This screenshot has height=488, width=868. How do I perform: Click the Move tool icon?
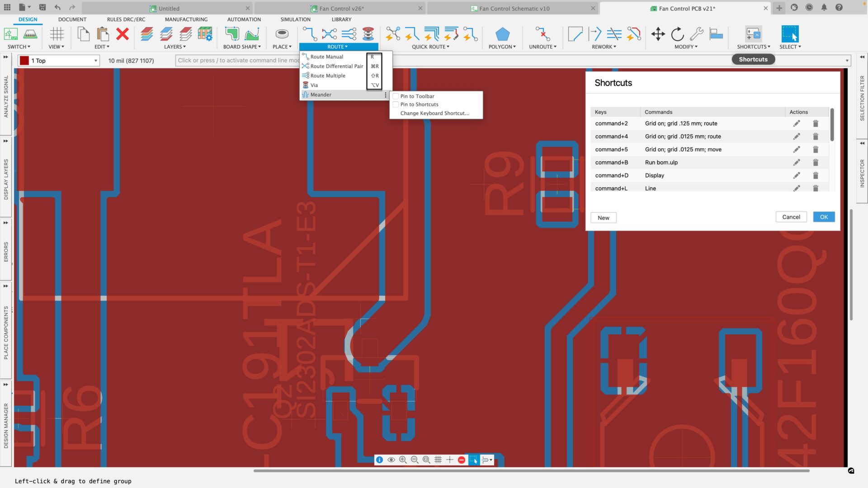[x=658, y=34]
